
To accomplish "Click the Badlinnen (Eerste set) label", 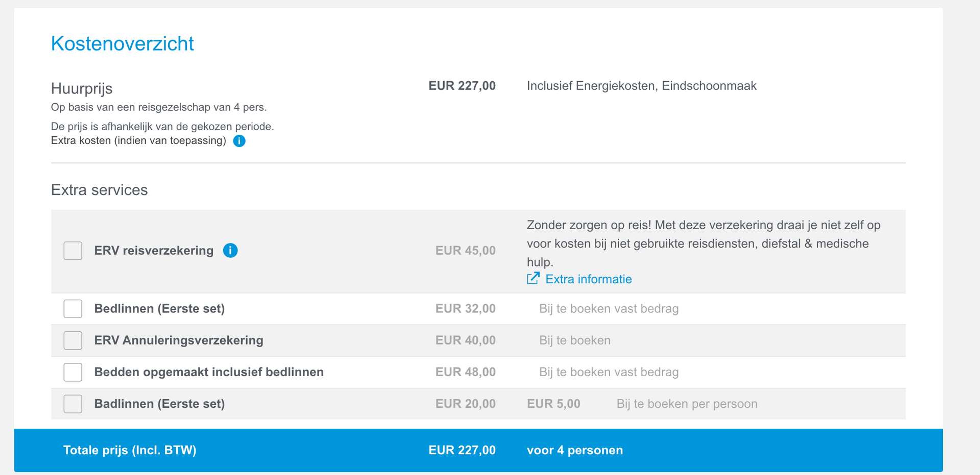I will click(x=160, y=404).
